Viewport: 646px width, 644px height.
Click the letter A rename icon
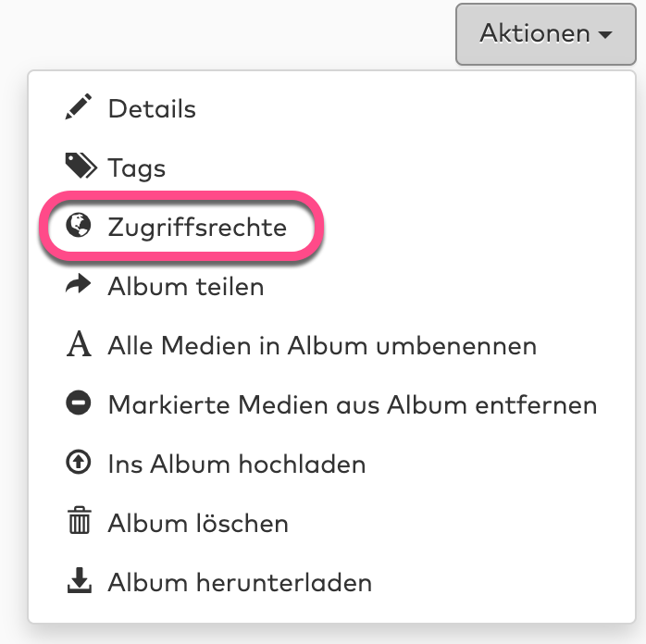pyautogui.click(x=80, y=345)
